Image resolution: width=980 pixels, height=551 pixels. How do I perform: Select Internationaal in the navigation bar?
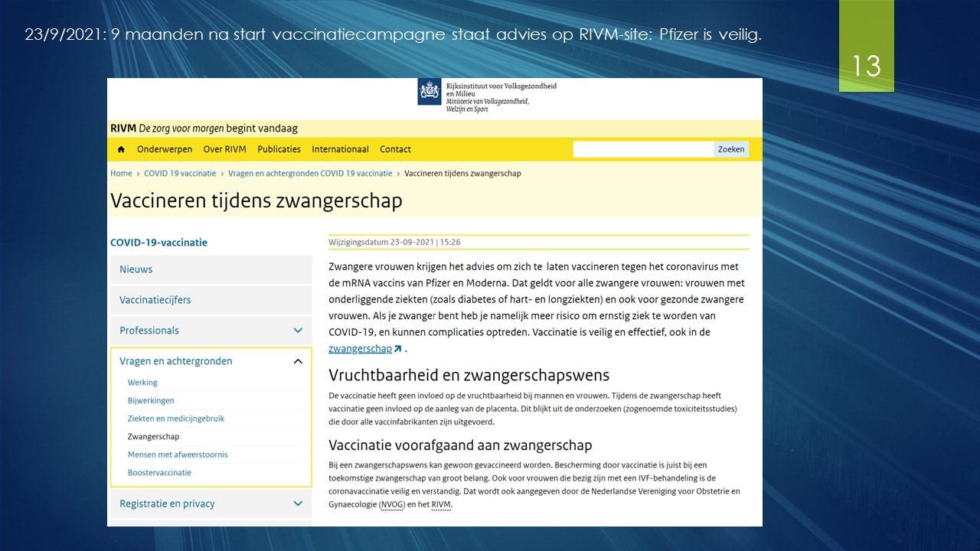[340, 149]
